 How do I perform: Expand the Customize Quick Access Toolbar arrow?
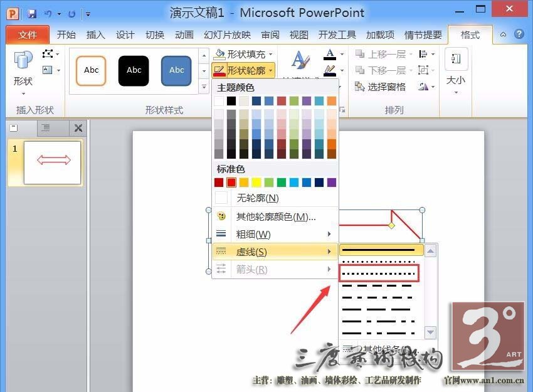pos(88,14)
